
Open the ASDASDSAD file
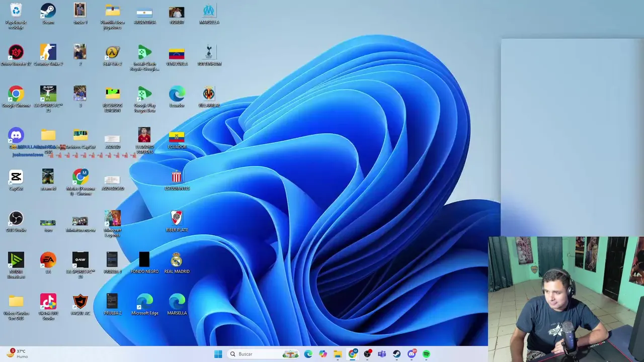pos(112,183)
